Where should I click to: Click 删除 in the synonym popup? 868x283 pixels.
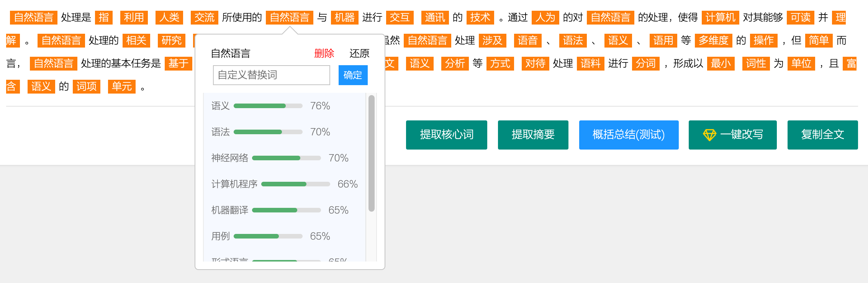(x=324, y=53)
